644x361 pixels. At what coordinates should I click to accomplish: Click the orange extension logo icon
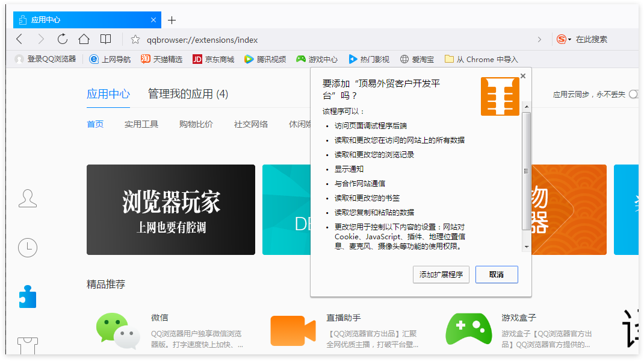click(500, 96)
